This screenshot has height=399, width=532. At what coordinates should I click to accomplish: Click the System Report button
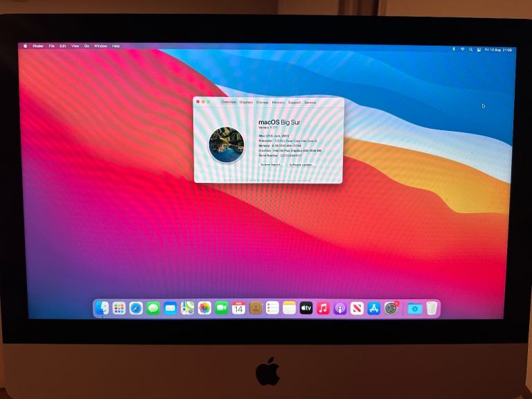(x=271, y=165)
